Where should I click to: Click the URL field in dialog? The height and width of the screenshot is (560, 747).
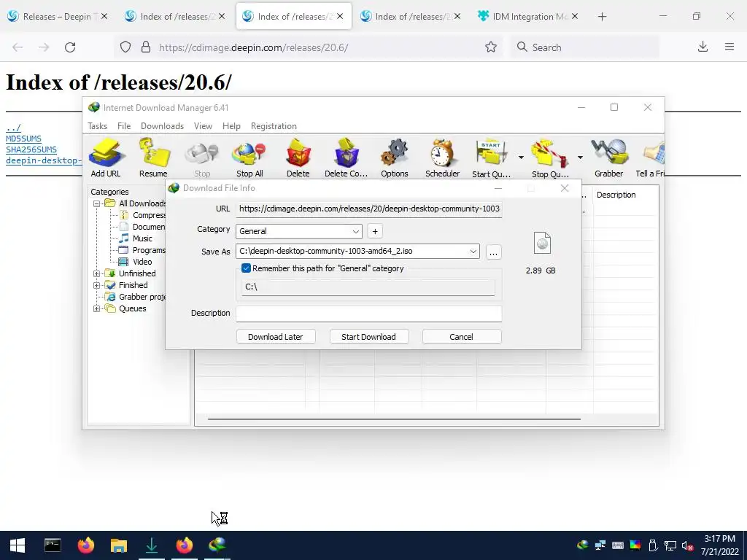[x=368, y=209]
